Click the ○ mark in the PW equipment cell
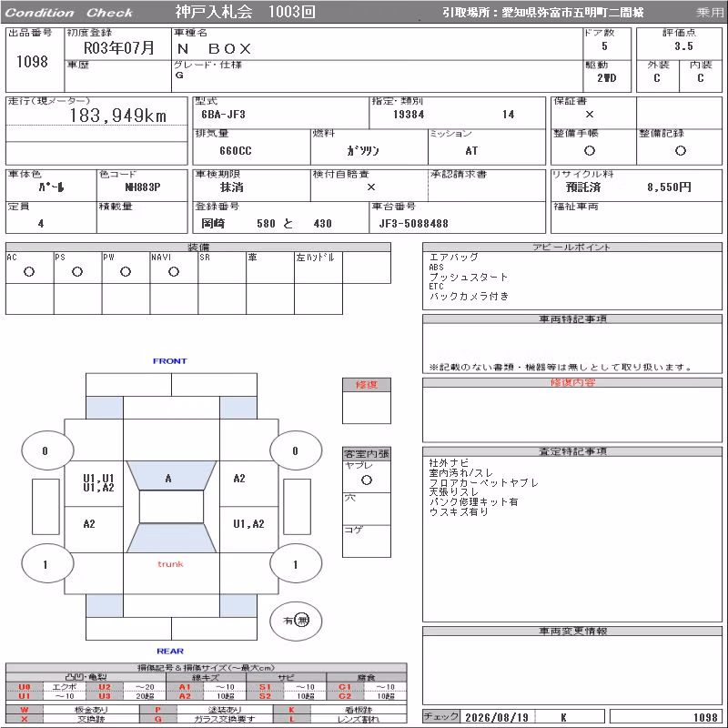Screen dimensions: 728x728 (126, 271)
